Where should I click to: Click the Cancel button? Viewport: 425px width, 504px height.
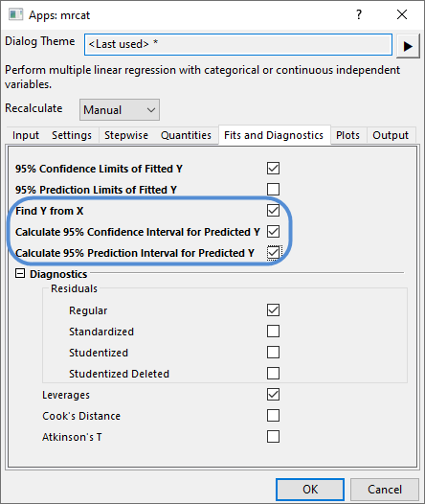[385, 490]
